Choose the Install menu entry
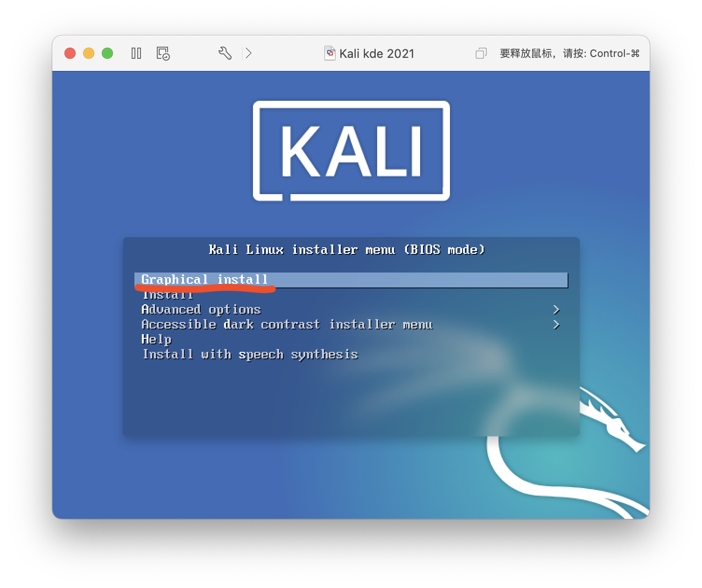Screen dimensions: 702x588 coord(168,295)
